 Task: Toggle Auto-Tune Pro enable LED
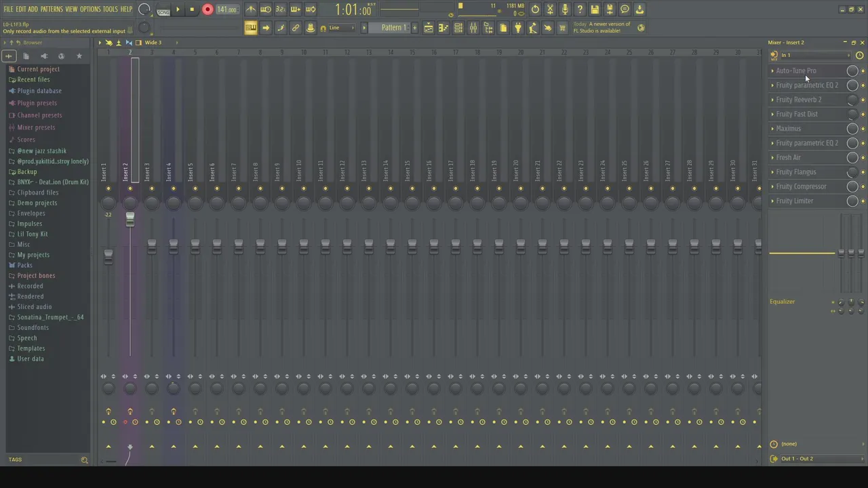point(863,71)
